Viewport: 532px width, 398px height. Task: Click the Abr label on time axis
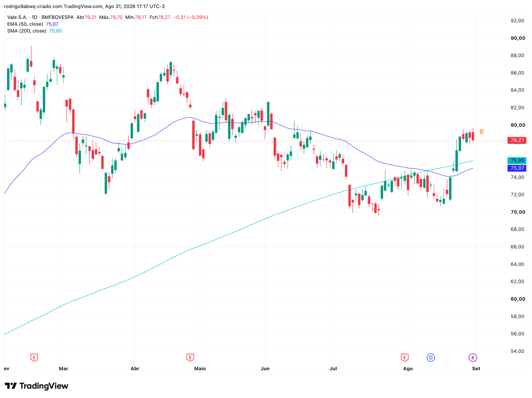135,368
